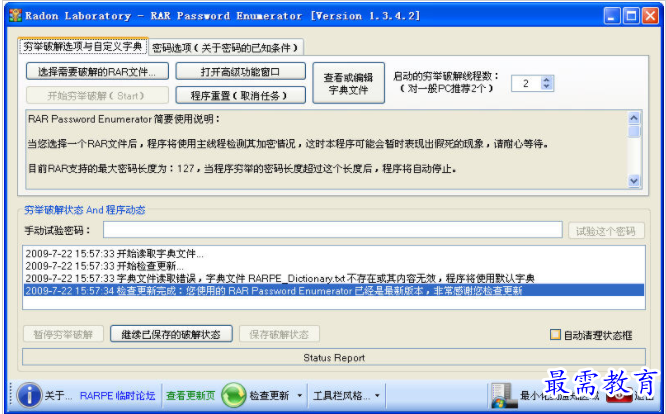Focus the 手动试验密码 input field
The height and width of the screenshot is (414, 666).
click(333, 230)
